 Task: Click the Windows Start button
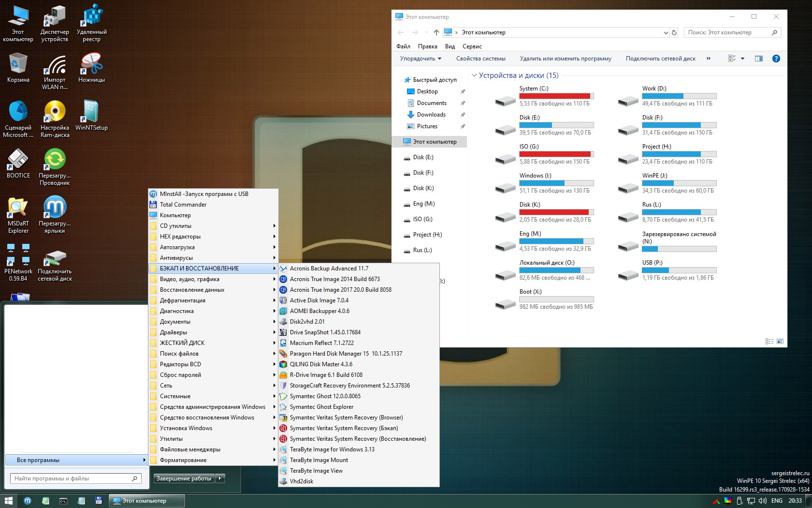[8, 501]
